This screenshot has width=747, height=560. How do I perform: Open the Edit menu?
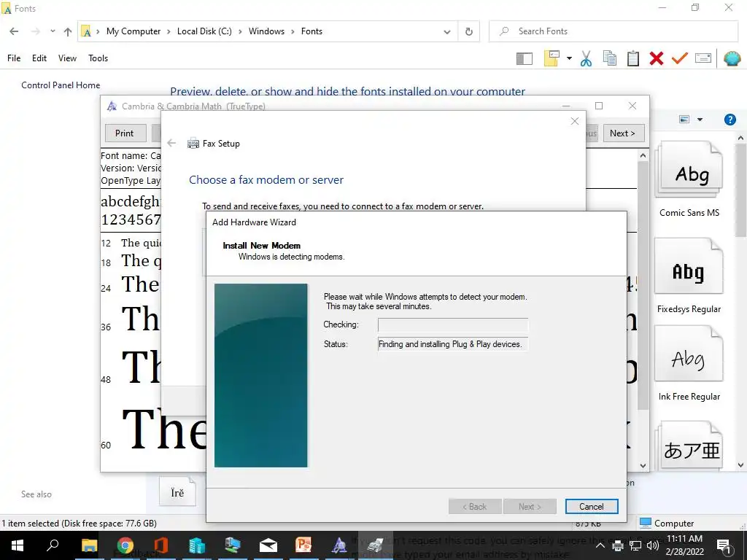point(39,58)
